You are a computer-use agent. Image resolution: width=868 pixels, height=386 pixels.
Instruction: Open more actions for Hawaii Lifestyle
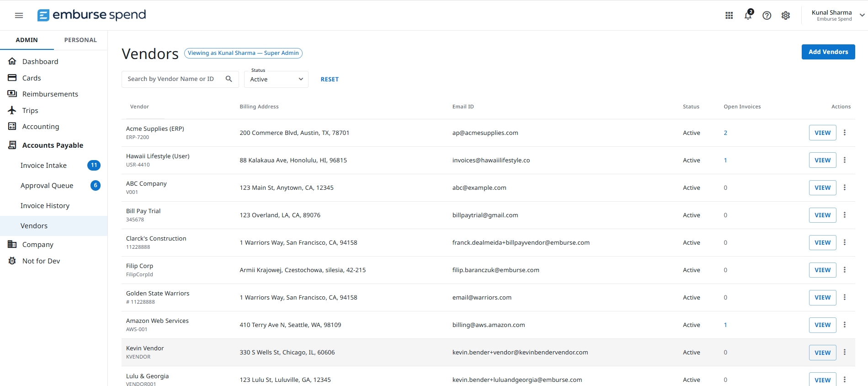click(844, 160)
